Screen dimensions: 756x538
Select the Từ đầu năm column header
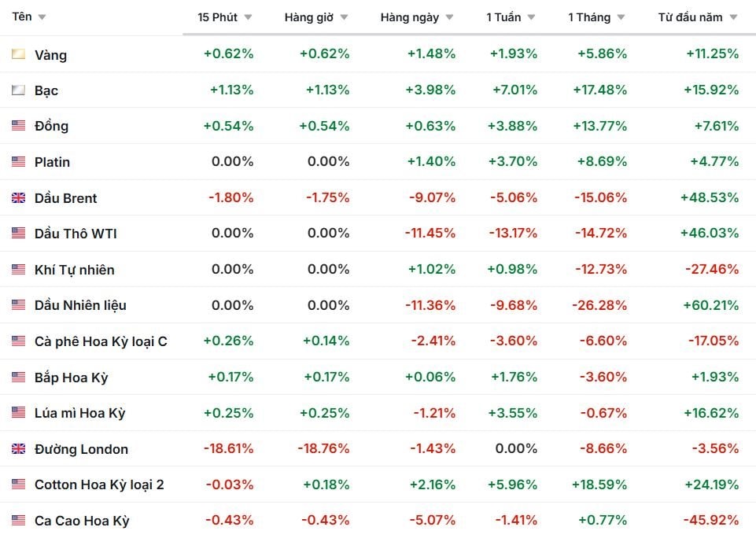pyautogui.click(x=690, y=17)
